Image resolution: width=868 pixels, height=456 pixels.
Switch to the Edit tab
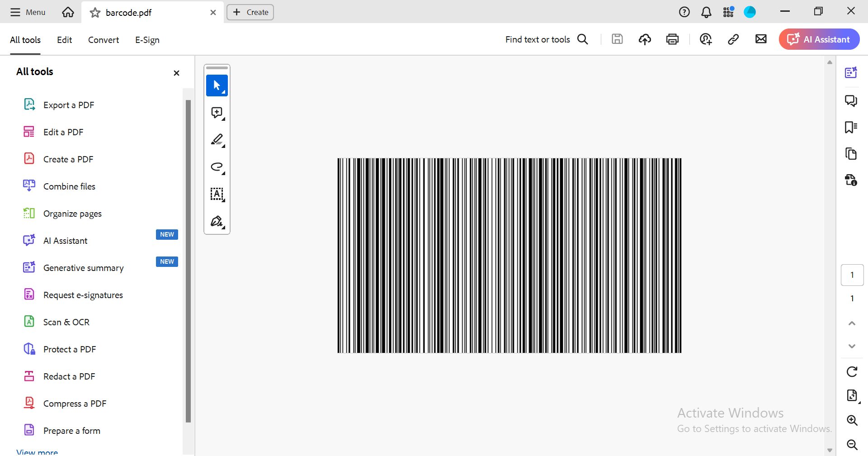[x=64, y=40]
